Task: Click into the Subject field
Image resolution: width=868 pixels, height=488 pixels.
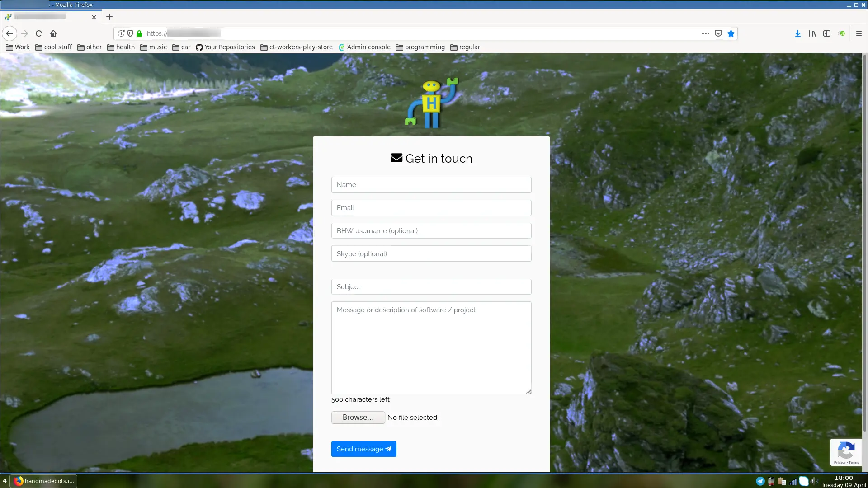Action: [x=431, y=287]
